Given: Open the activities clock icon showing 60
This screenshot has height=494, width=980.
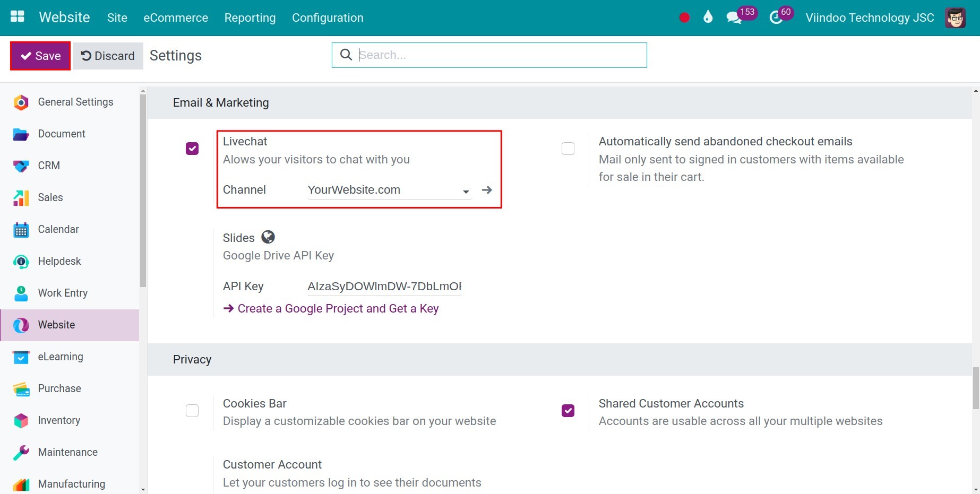Looking at the screenshot, I should click(776, 18).
